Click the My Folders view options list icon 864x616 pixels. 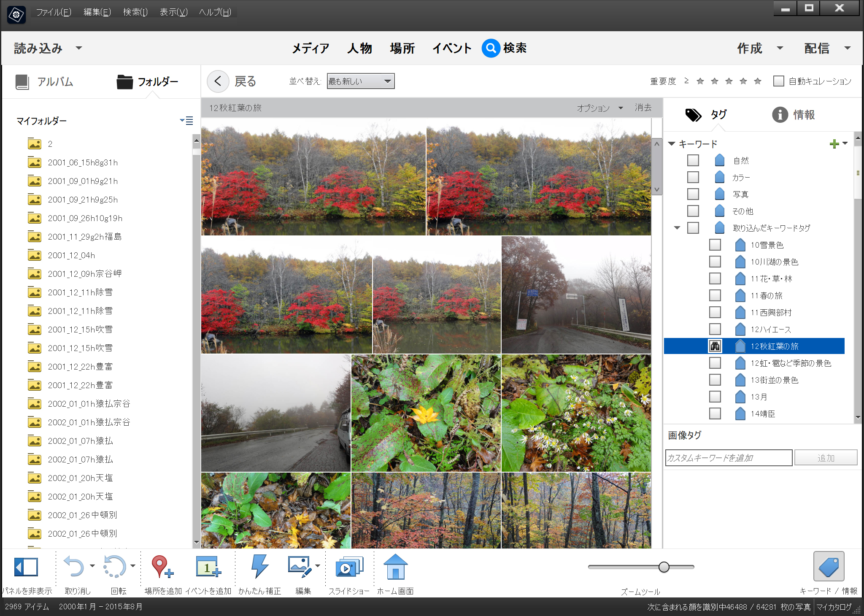coord(186,121)
